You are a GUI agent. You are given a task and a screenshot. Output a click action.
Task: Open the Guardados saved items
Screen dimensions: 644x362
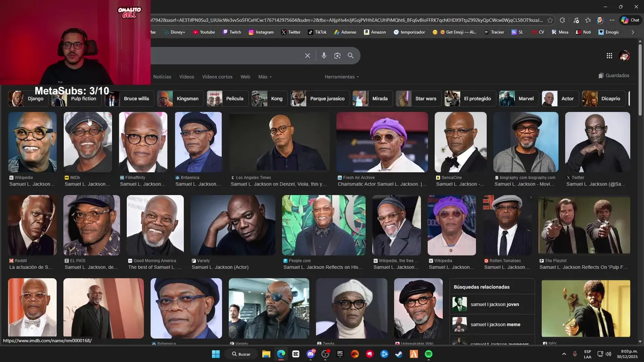[614, 75]
